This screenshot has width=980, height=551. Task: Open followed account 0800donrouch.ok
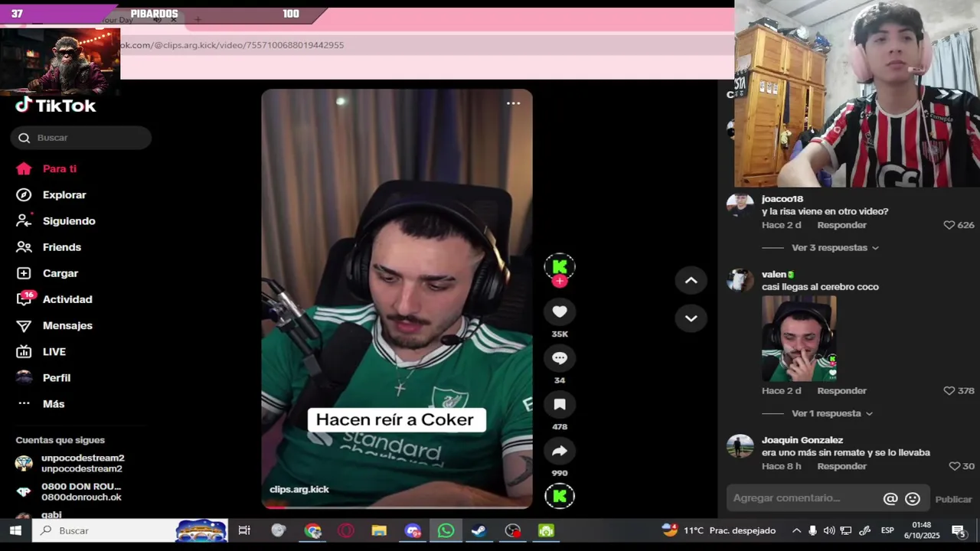click(x=69, y=491)
